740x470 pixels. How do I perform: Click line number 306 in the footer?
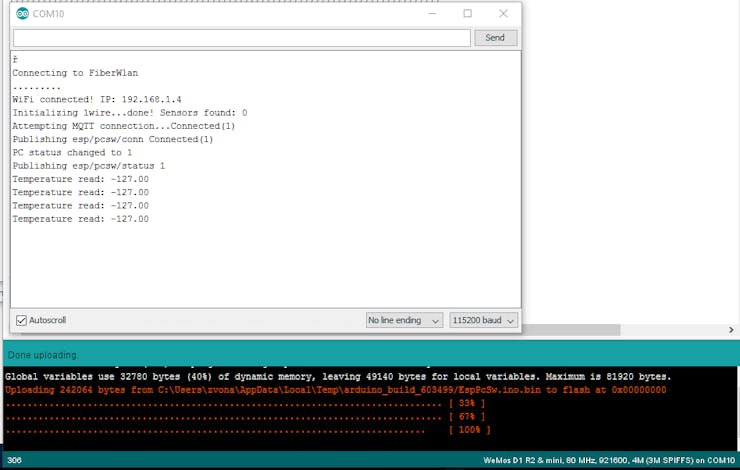click(14, 460)
